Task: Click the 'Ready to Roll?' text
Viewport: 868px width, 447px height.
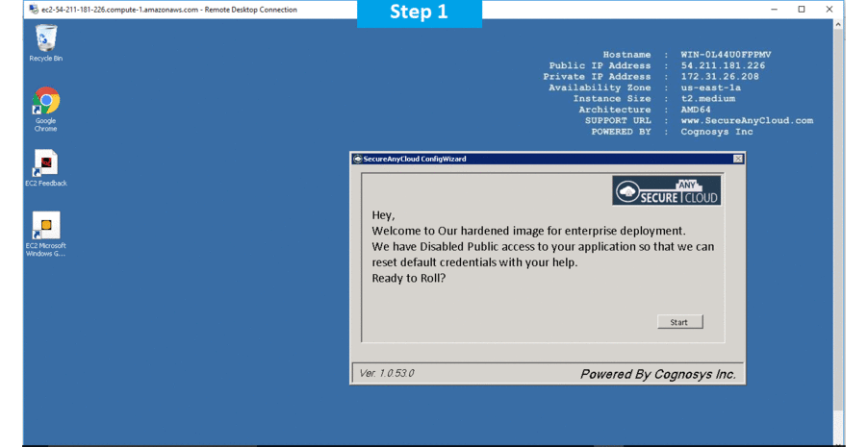Action: coord(409,278)
